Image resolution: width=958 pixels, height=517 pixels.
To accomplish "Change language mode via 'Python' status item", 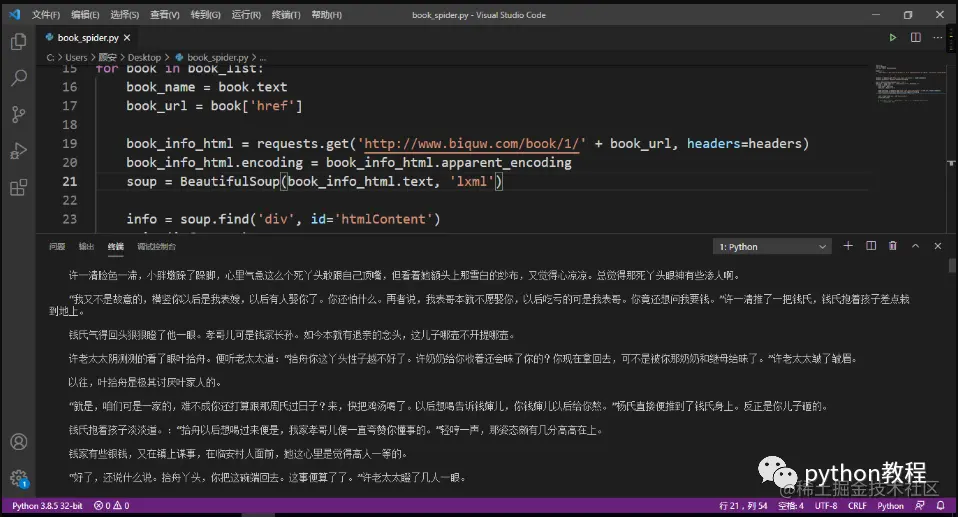I will [890, 505].
